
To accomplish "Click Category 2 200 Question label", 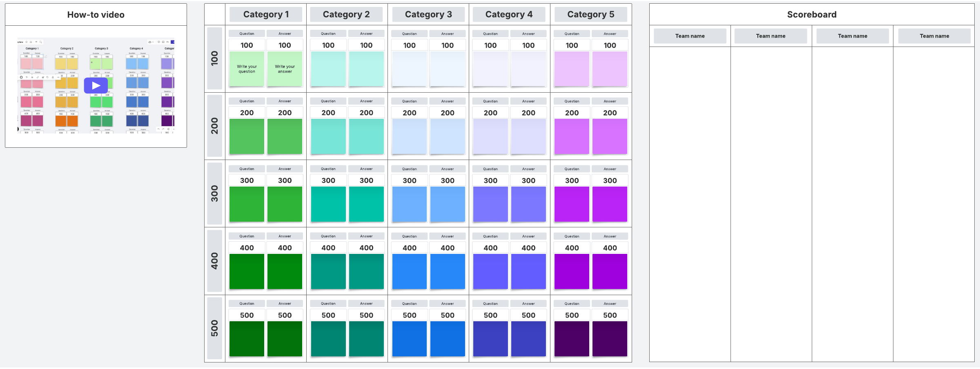I will 328,101.
